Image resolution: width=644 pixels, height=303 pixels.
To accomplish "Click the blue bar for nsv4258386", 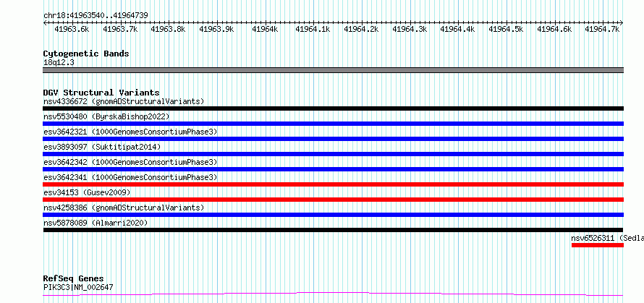I will click(x=333, y=215).
